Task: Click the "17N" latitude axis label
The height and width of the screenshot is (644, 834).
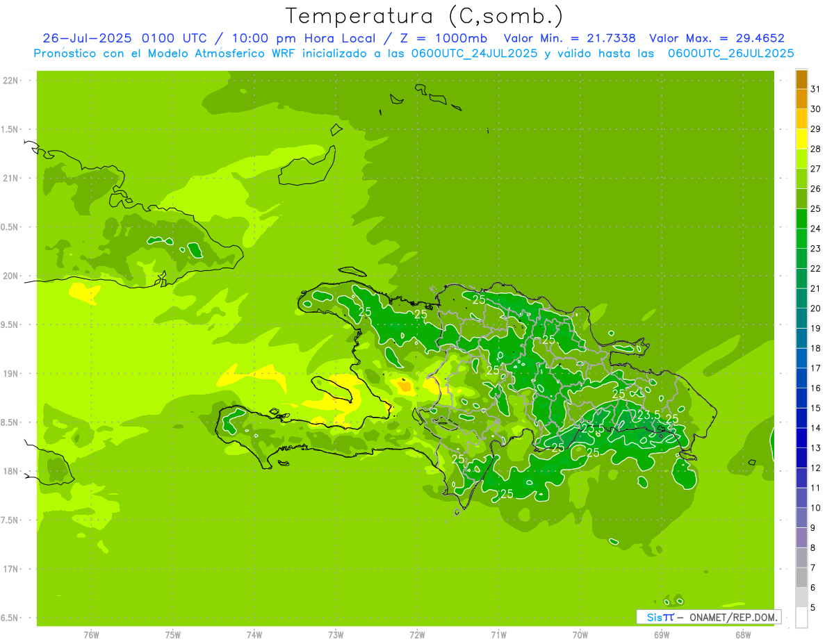Action: 11,569
